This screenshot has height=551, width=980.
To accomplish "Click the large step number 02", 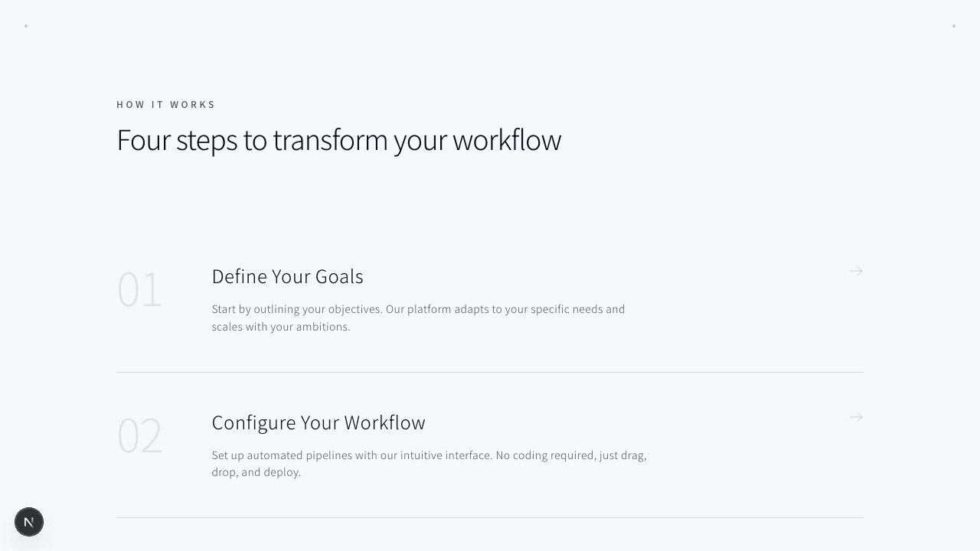I will (x=139, y=436).
